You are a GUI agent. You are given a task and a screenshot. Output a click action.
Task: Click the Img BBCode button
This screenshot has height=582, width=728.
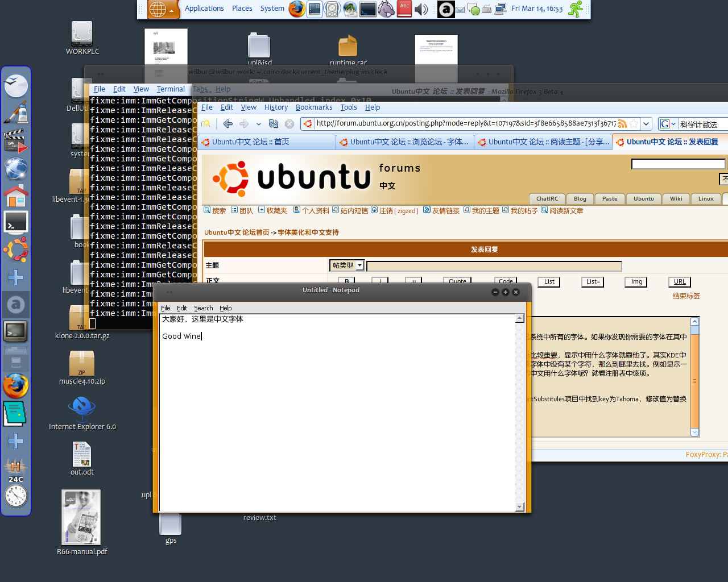pyautogui.click(x=636, y=281)
